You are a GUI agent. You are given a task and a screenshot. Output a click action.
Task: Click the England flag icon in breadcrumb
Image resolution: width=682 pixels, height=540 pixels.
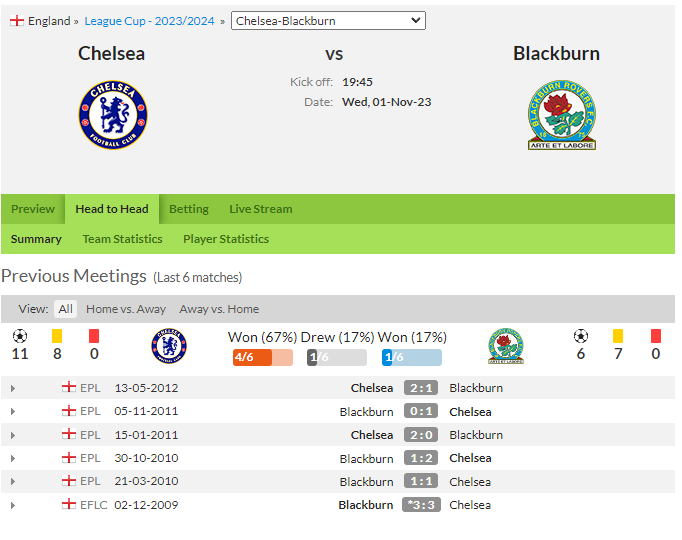click(17, 20)
